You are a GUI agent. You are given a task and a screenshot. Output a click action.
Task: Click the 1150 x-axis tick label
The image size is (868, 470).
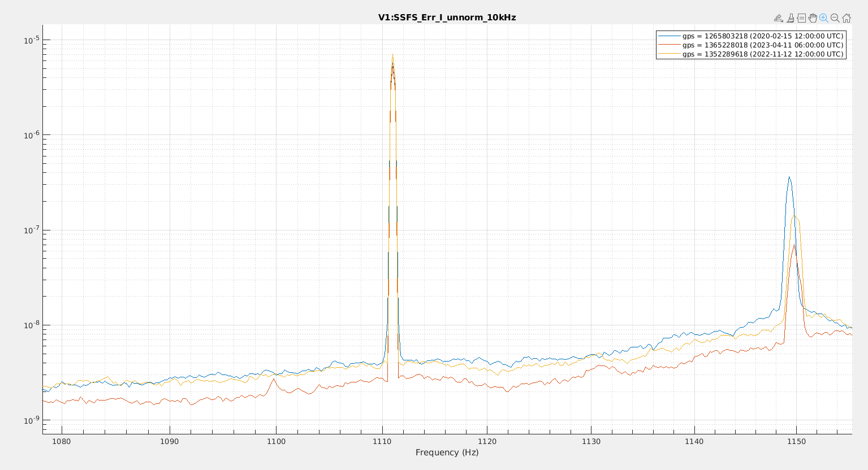796,441
